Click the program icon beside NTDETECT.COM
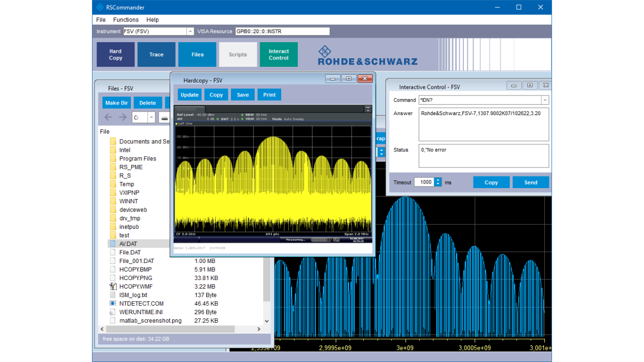Screen dimensions: 644x362 tap(113, 304)
